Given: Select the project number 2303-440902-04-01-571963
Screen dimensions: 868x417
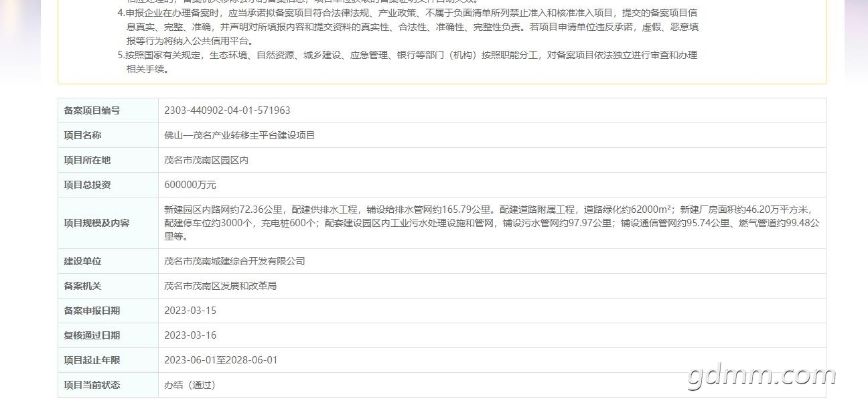Looking at the screenshot, I should (x=227, y=110).
